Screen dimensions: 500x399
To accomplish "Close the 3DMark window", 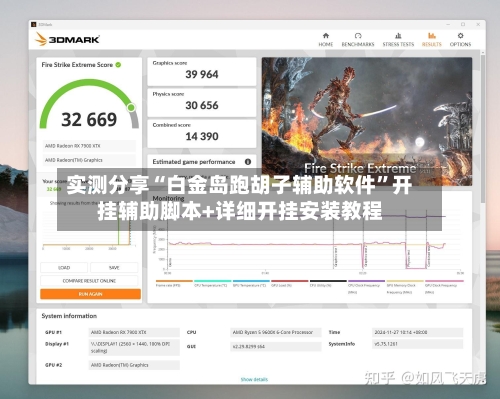I will 478,24.
